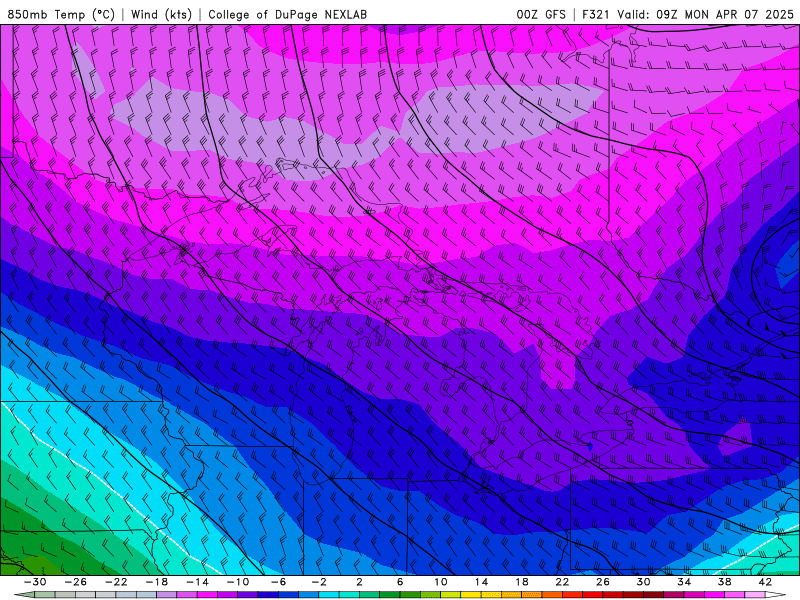Click the '26' color scale label
The image size is (800, 600).
[603, 582]
